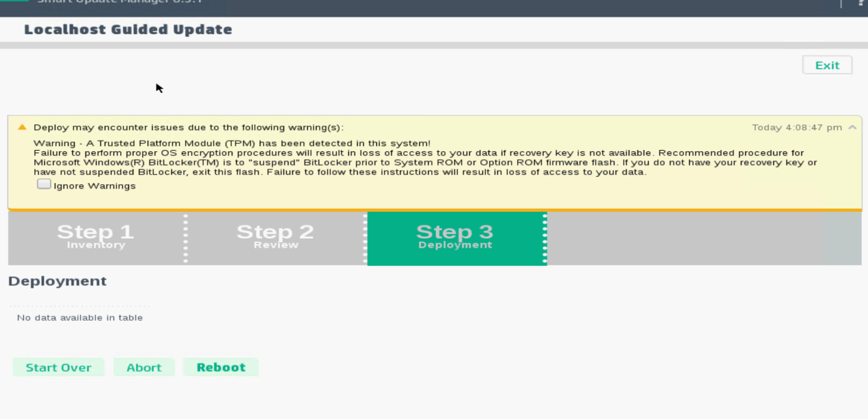Screen dimensions: 868x419
Task: Click the orange warning triangle icon
Action: [x=22, y=127]
